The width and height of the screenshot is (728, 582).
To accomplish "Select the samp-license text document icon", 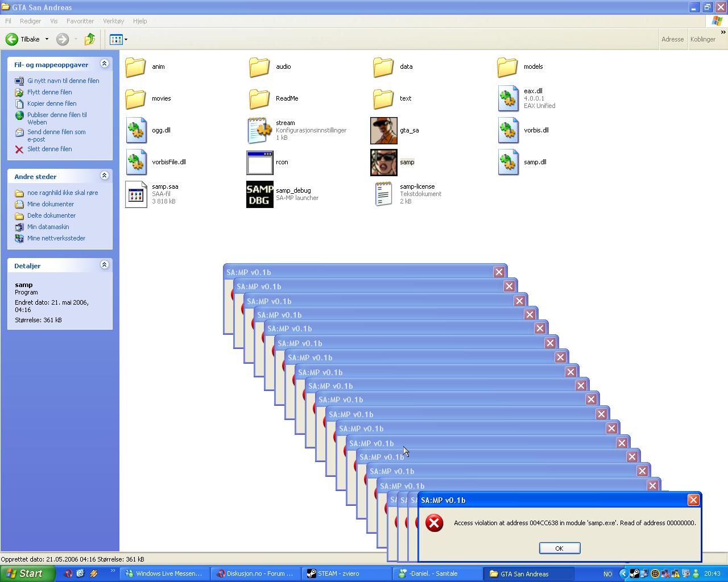I will point(384,194).
